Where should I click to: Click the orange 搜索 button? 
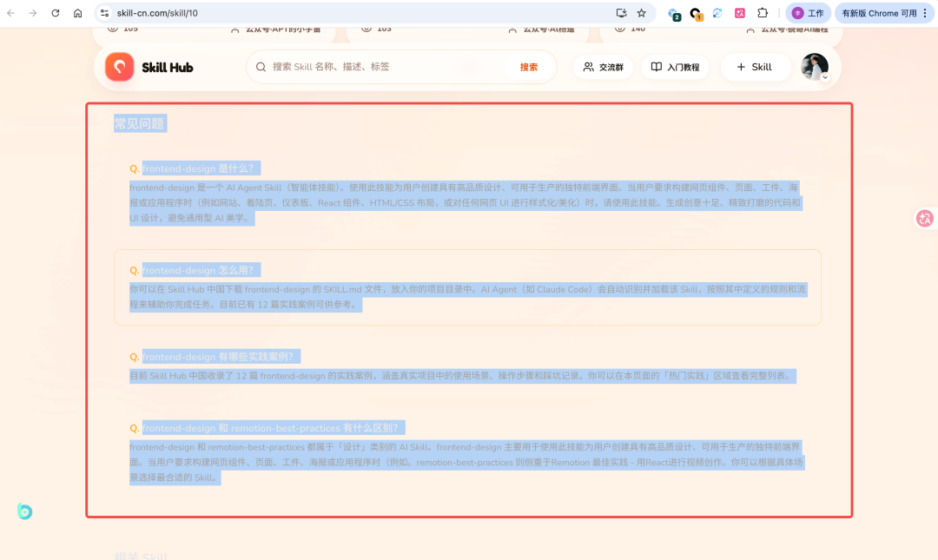[x=528, y=67]
